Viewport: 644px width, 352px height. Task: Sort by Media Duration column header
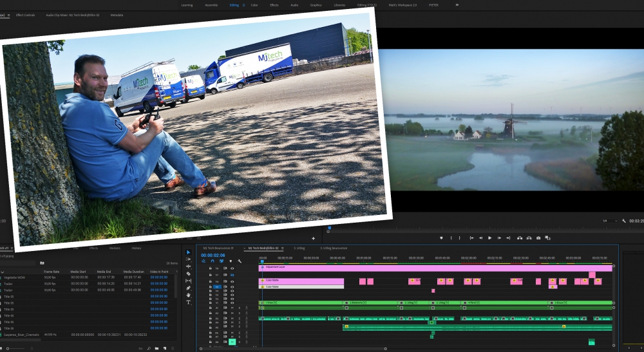pos(133,272)
